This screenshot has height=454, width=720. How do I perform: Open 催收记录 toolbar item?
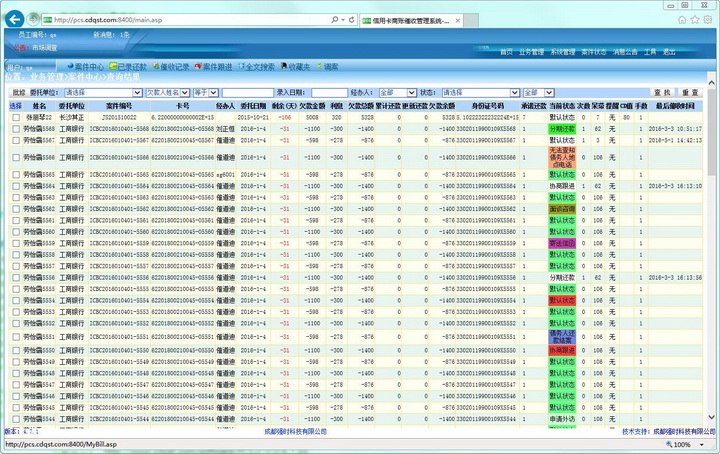171,67
